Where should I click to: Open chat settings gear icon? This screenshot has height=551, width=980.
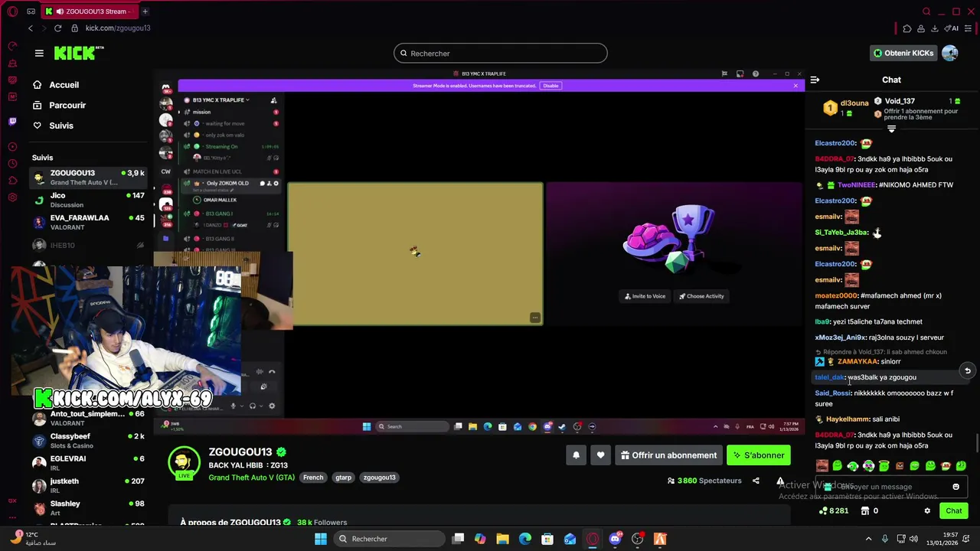pos(927,510)
